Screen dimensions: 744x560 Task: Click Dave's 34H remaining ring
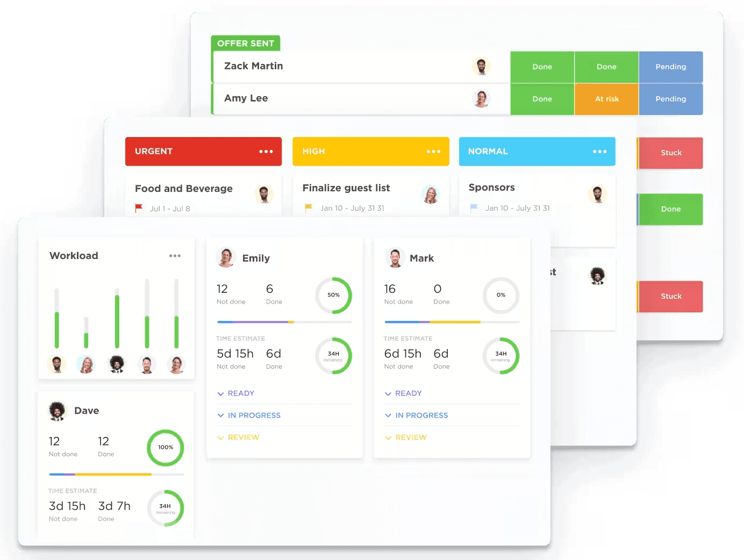[166, 508]
